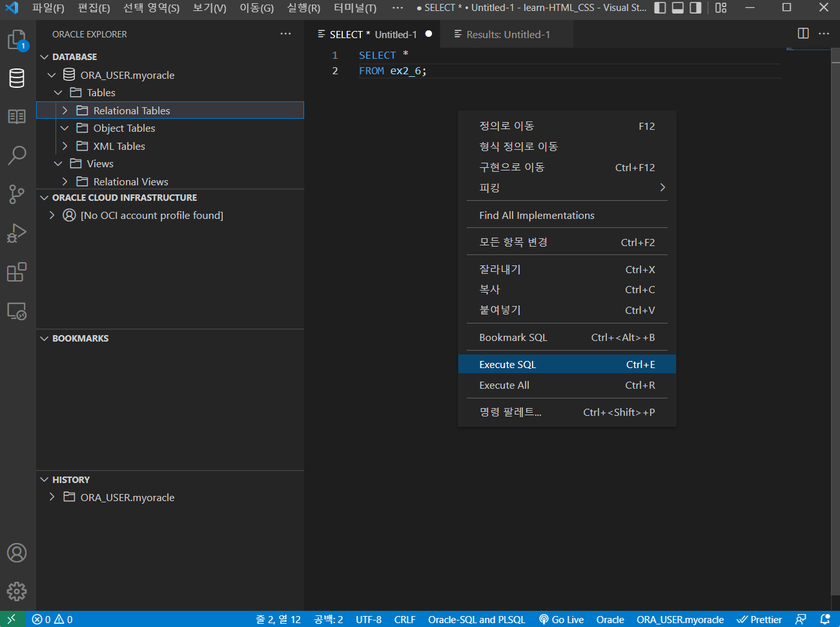The image size is (840, 627).
Task: Split the editor to the right
Action: 803,34
